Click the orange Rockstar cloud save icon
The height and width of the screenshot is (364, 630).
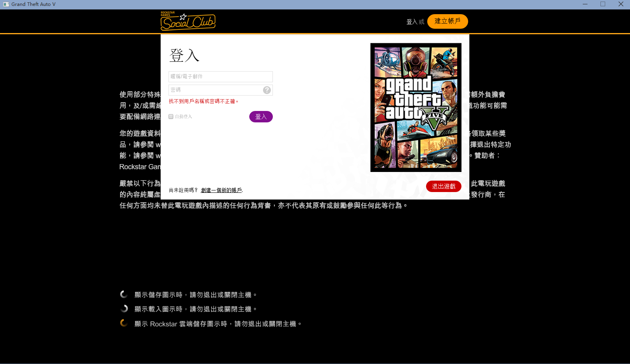[x=124, y=323]
